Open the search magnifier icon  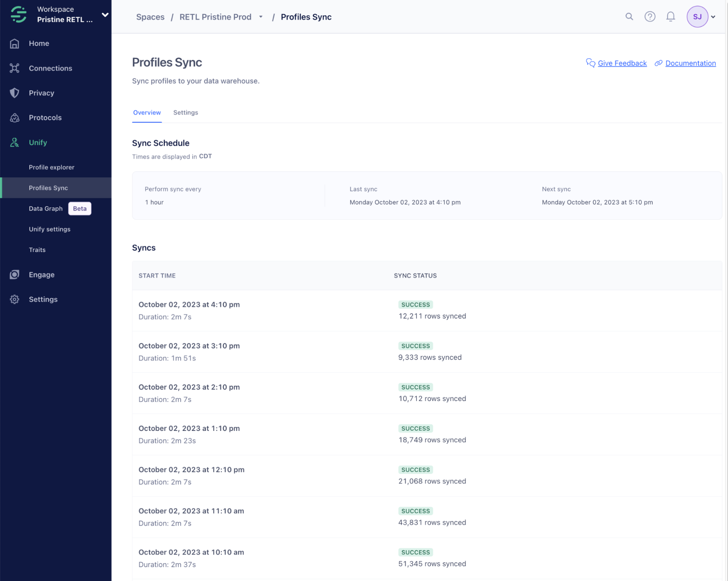629,16
